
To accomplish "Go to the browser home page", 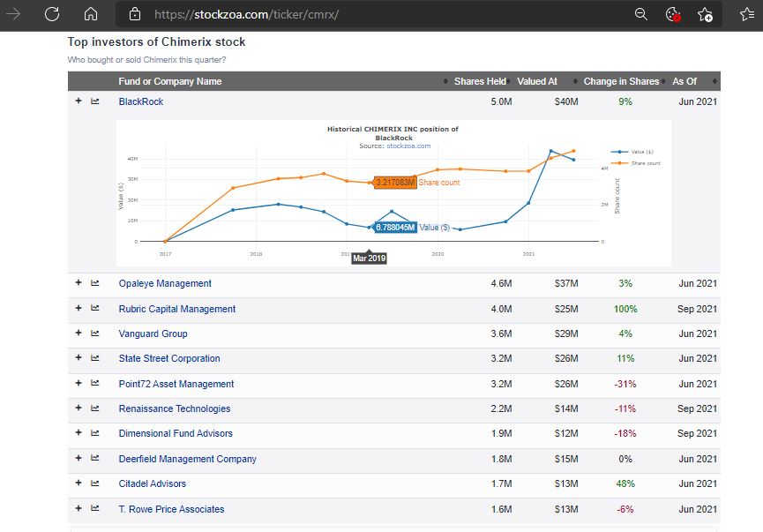I will pyautogui.click(x=91, y=14).
